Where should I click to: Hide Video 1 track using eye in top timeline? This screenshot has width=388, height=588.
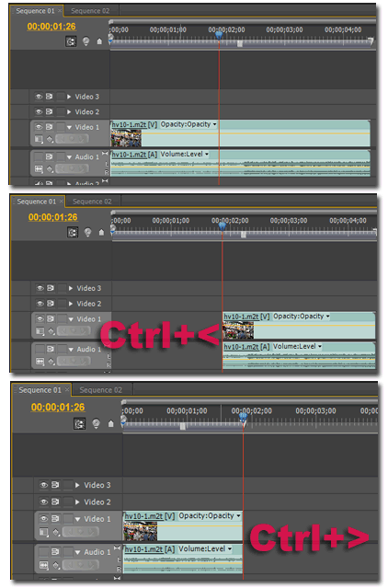[39, 127]
